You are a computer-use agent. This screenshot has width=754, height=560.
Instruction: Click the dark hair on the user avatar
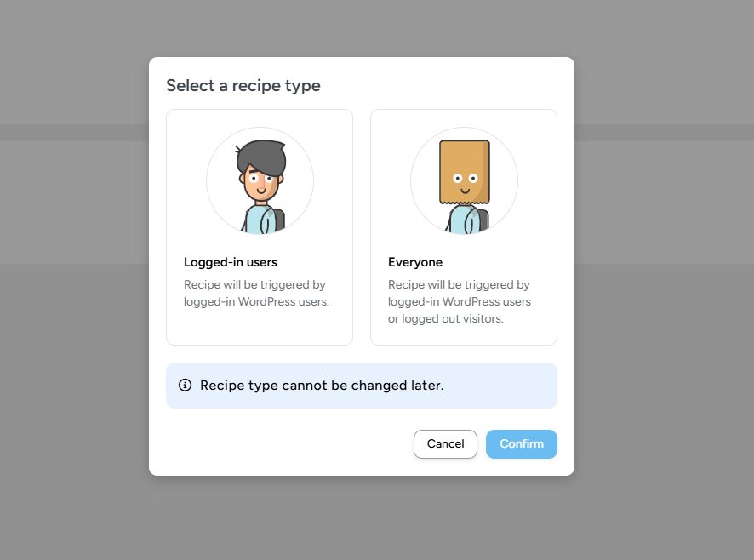[x=262, y=155]
